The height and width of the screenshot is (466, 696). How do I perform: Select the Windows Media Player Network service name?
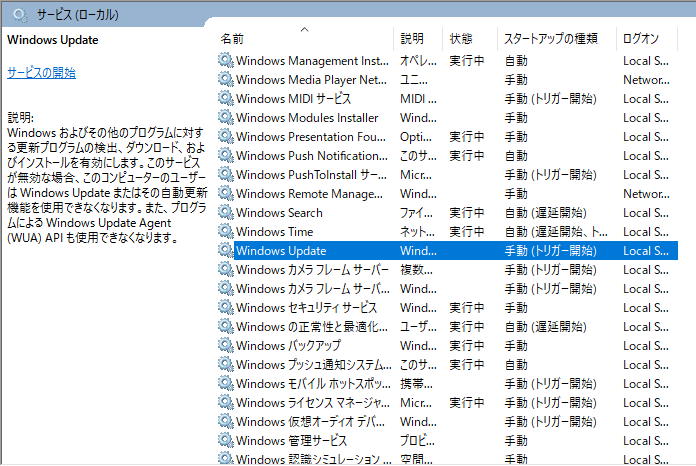pyautogui.click(x=311, y=80)
